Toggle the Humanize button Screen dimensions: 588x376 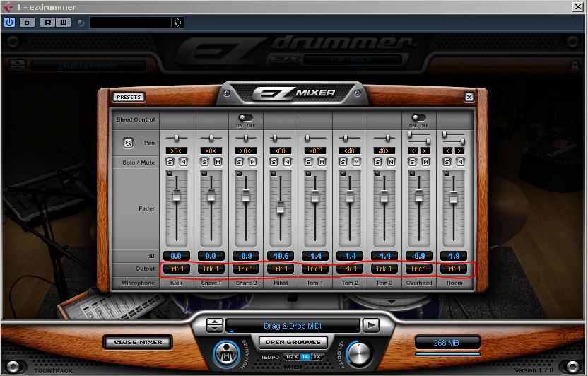(x=226, y=353)
